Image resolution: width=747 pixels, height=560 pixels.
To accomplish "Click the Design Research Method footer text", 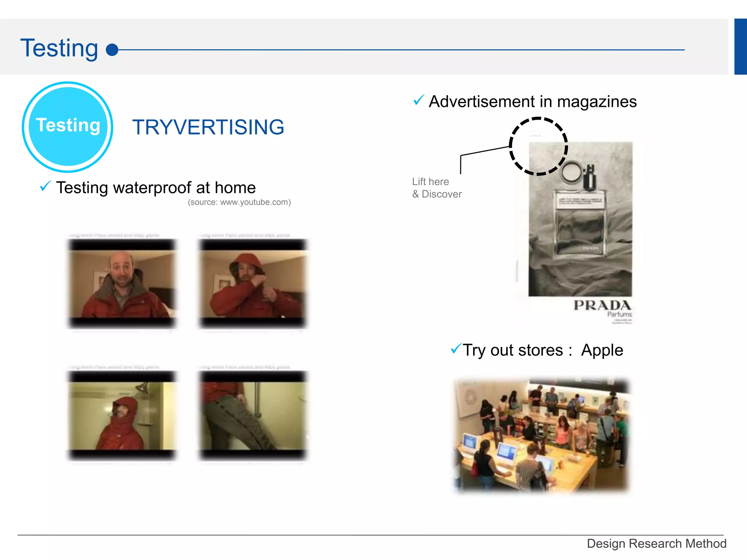I will pos(656,543).
